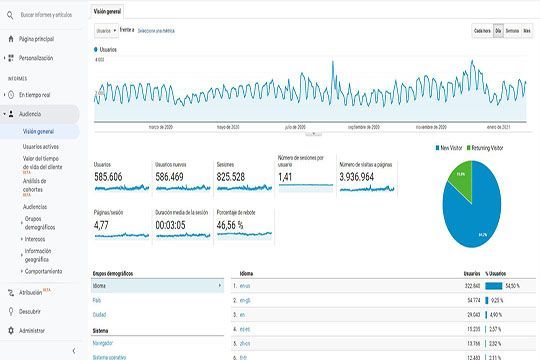Click the chart resize handle below the timeline
540x360 pixels.
pos(313,134)
